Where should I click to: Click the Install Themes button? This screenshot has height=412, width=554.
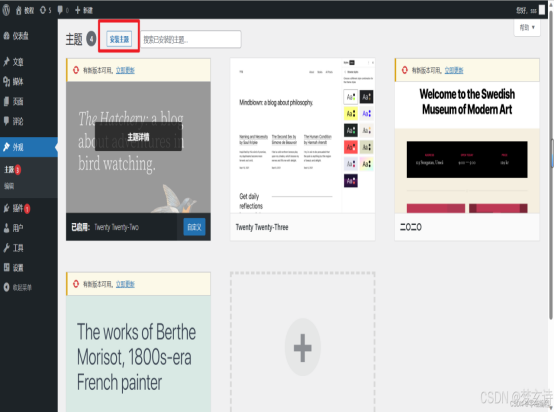click(119, 39)
